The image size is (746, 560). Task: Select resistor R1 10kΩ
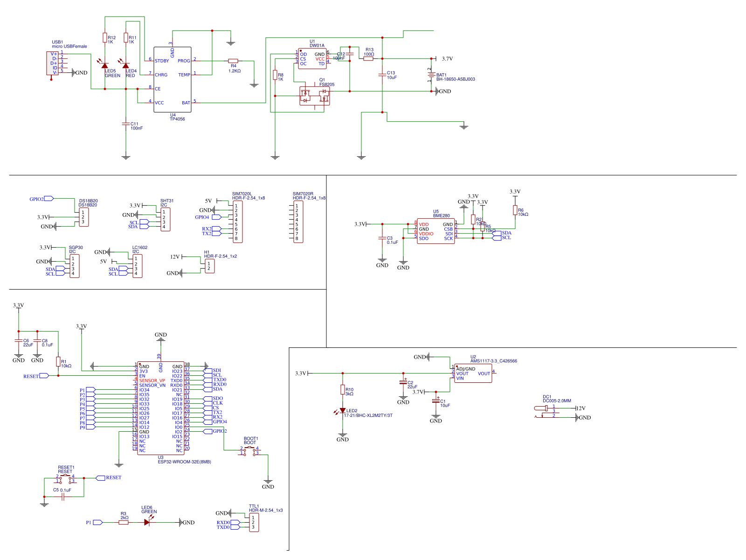point(58,362)
